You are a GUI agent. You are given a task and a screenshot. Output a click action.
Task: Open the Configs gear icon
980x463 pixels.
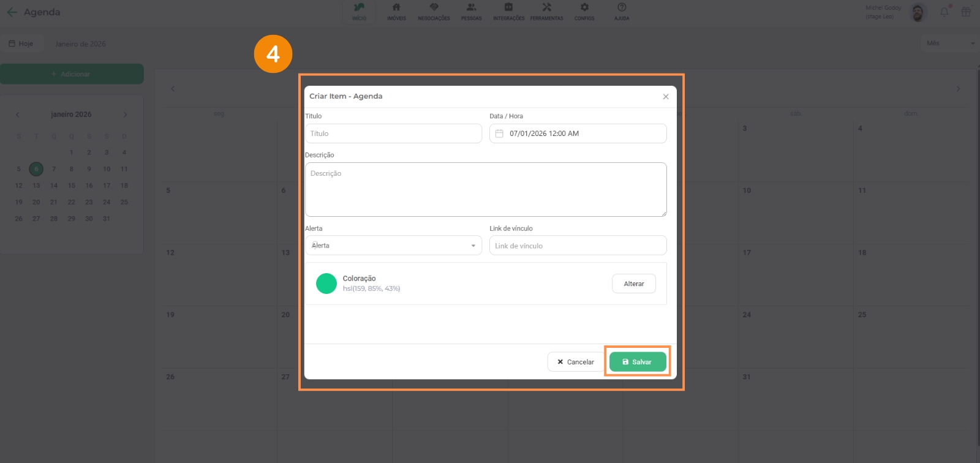pos(584,8)
